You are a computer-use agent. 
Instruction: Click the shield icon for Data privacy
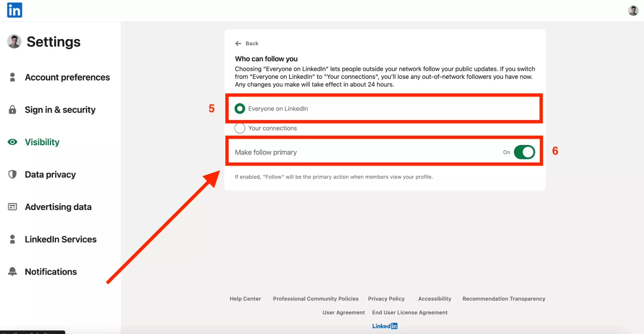13,174
